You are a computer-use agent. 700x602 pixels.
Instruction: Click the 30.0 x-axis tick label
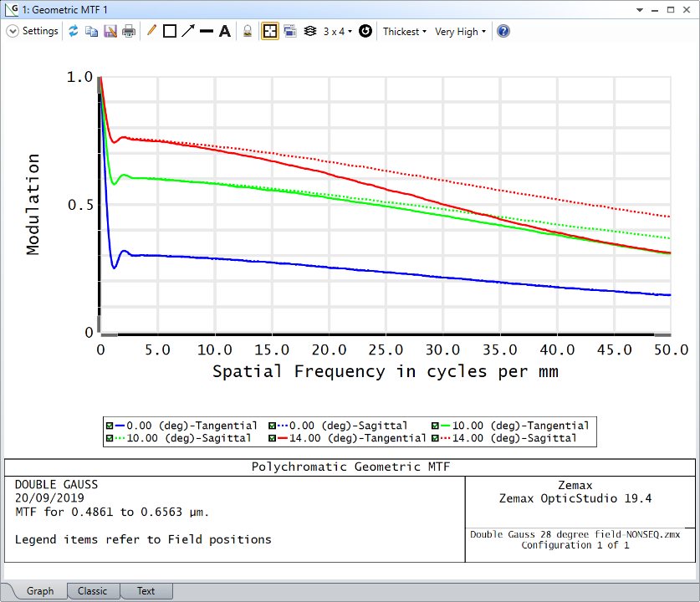pos(443,349)
